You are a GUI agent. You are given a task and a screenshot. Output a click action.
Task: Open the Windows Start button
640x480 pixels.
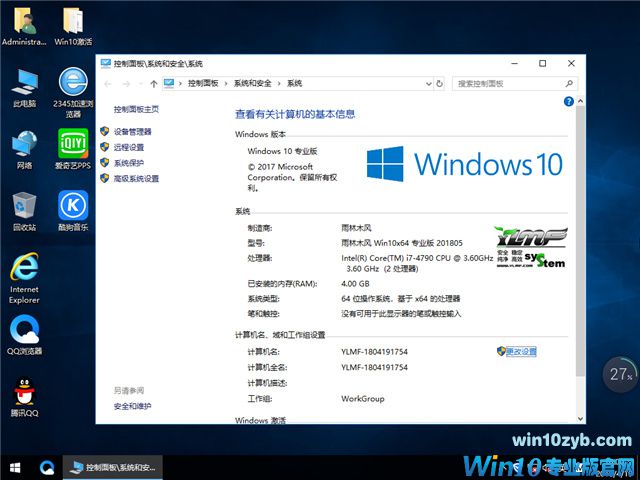(x=15, y=468)
